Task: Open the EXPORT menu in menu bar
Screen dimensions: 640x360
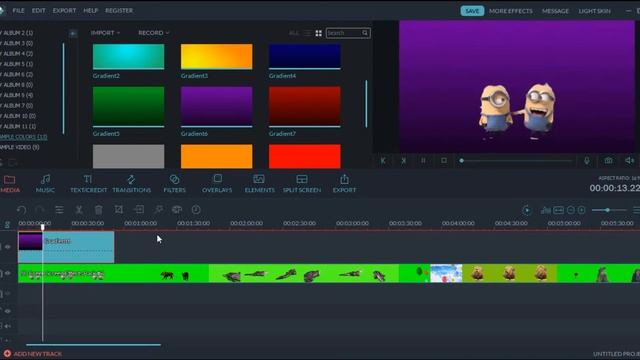Action: click(x=64, y=11)
